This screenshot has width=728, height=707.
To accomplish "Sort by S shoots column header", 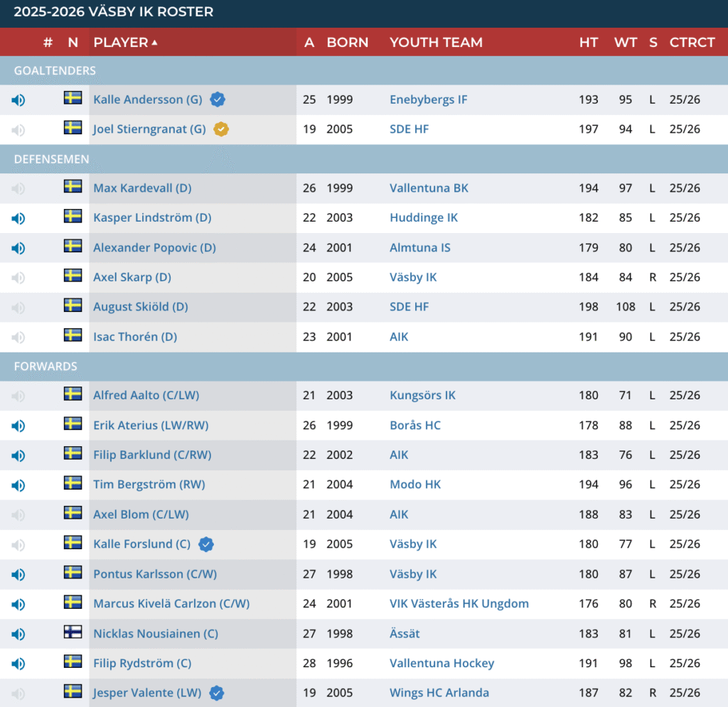I will (x=653, y=42).
